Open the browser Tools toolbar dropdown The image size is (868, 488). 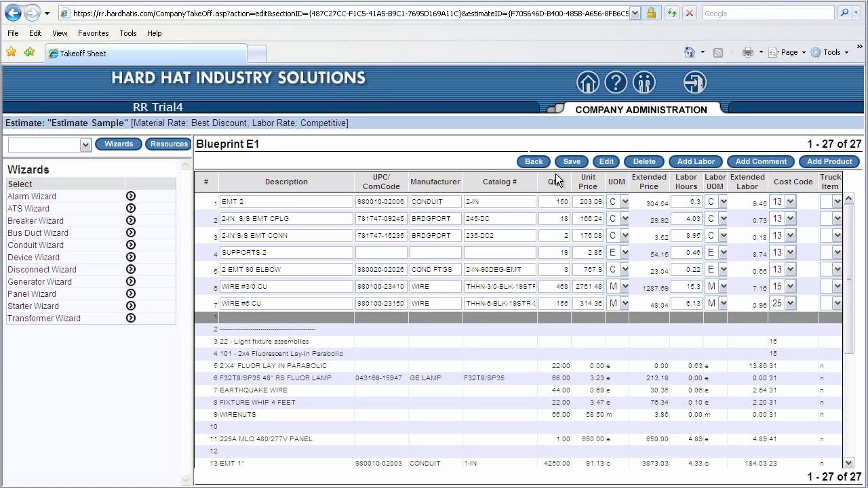point(830,52)
